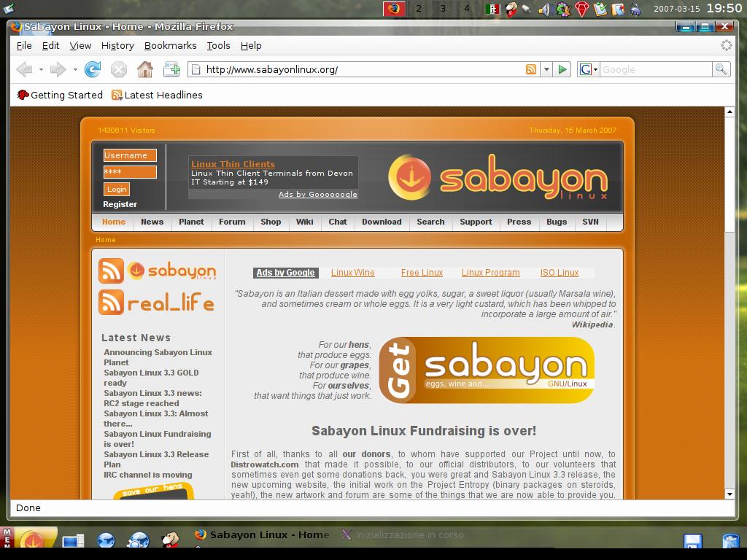The width and height of the screenshot is (747, 560).
Task: Click the URL address bar
Action: coord(364,69)
